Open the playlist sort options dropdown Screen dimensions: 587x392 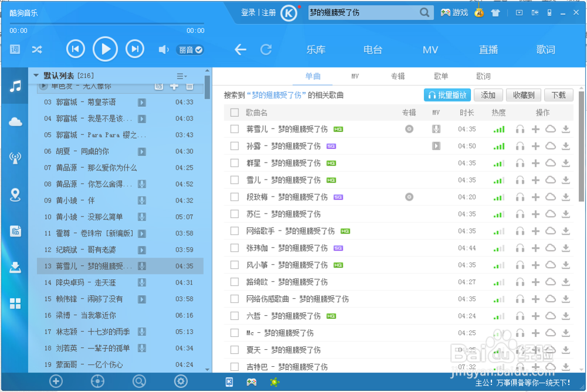(182, 75)
